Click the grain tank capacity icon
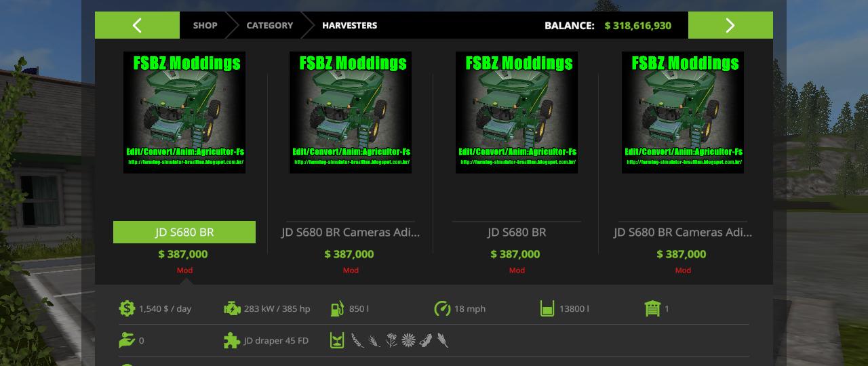The width and height of the screenshot is (868, 366). pyautogui.click(x=547, y=308)
